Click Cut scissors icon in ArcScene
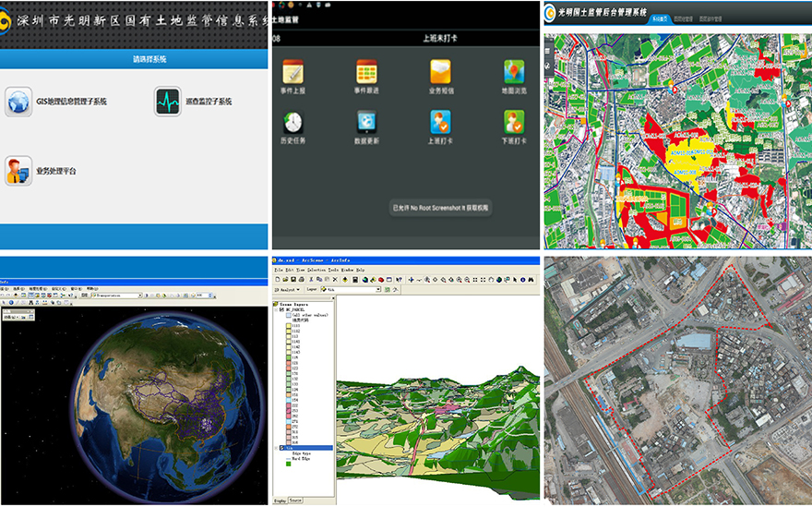Image resolution: width=812 pixels, height=507 pixels. pyautogui.click(x=311, y=280)
